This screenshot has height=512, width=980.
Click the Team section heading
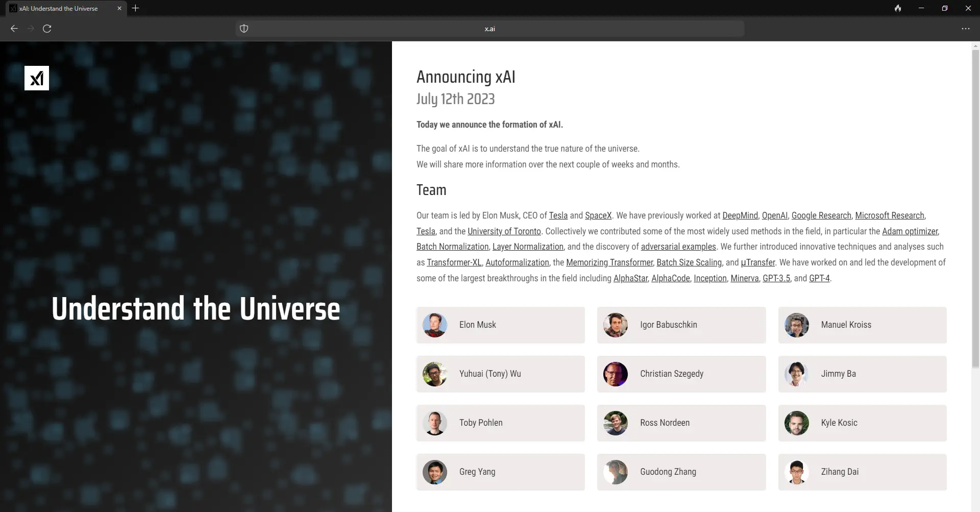tap(431, 190)
